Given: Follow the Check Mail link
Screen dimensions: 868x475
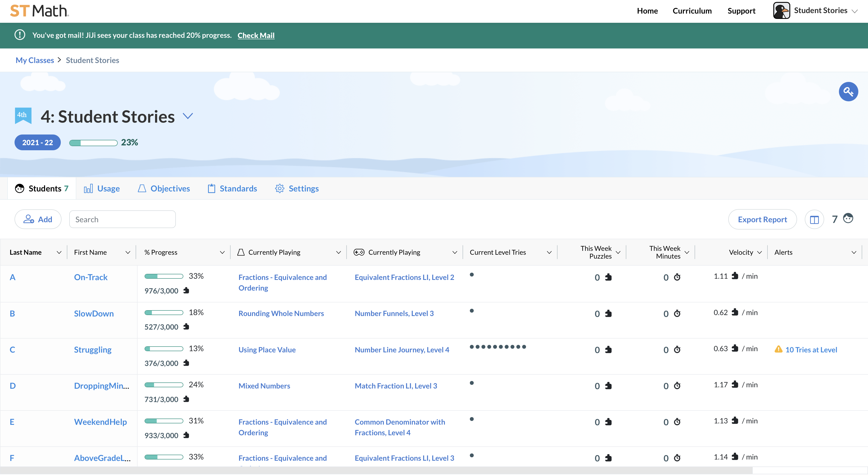Looking at the screenshot, I should [x=256, y=35].
